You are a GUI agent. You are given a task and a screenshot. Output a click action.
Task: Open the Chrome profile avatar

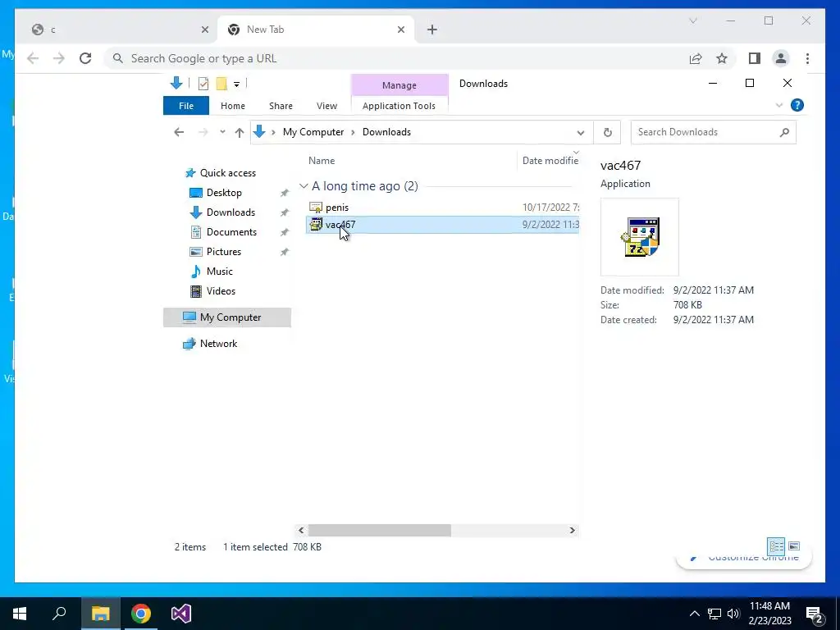(781, 58)
